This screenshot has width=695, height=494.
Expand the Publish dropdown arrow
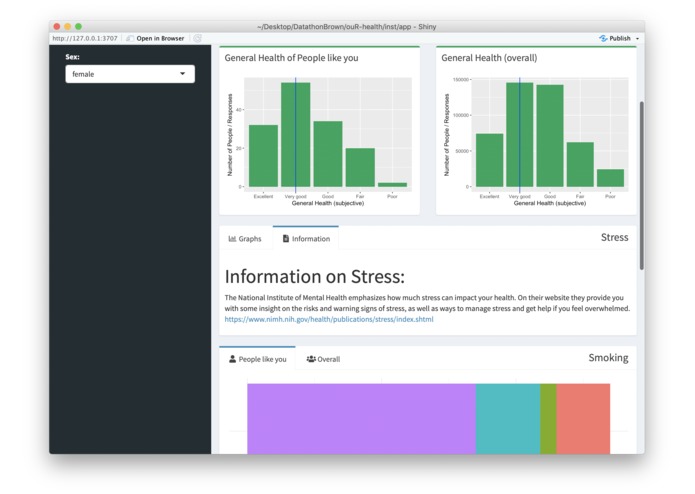637,39
